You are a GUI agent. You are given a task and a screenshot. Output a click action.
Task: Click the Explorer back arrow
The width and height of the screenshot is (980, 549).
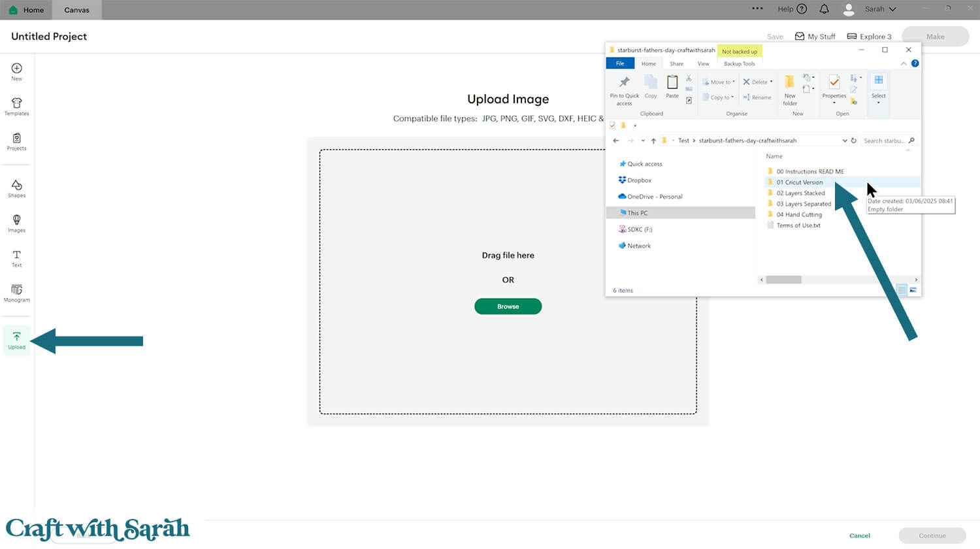[616, 141]
